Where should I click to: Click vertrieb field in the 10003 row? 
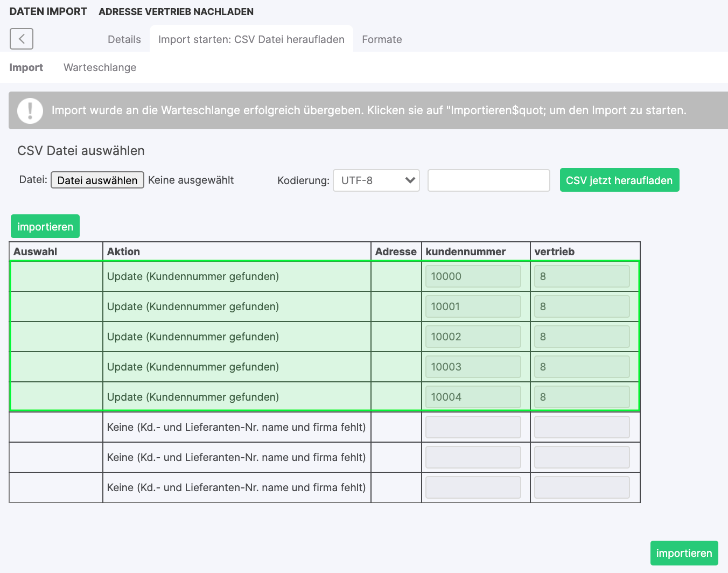coord(582,367)
